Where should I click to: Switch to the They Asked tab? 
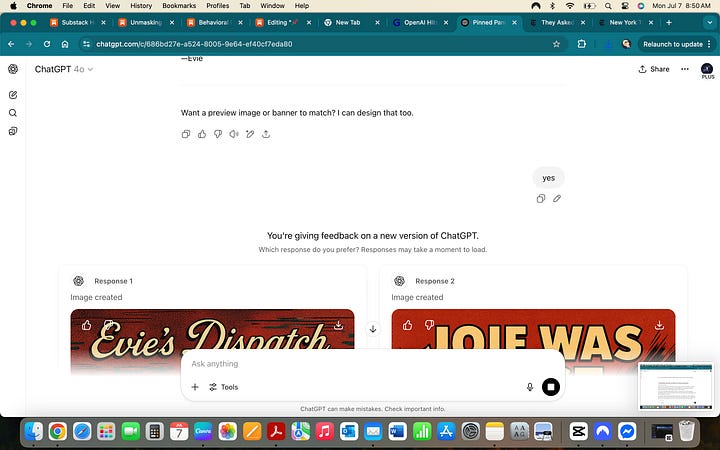(x=557, y=22)
